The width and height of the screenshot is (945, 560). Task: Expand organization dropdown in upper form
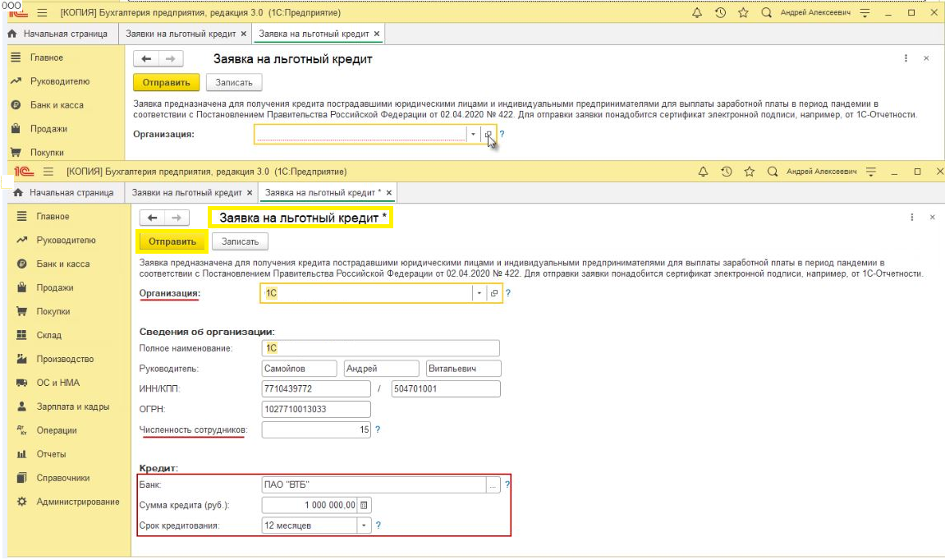(473, 135)
